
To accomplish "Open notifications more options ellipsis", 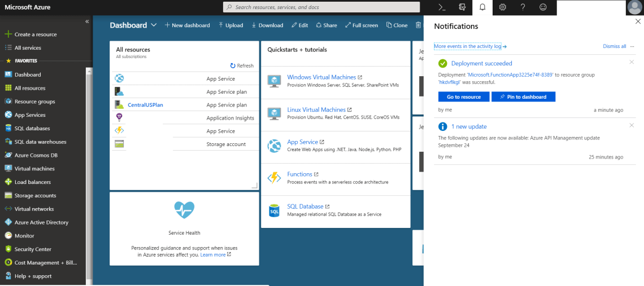I will 632,46.
